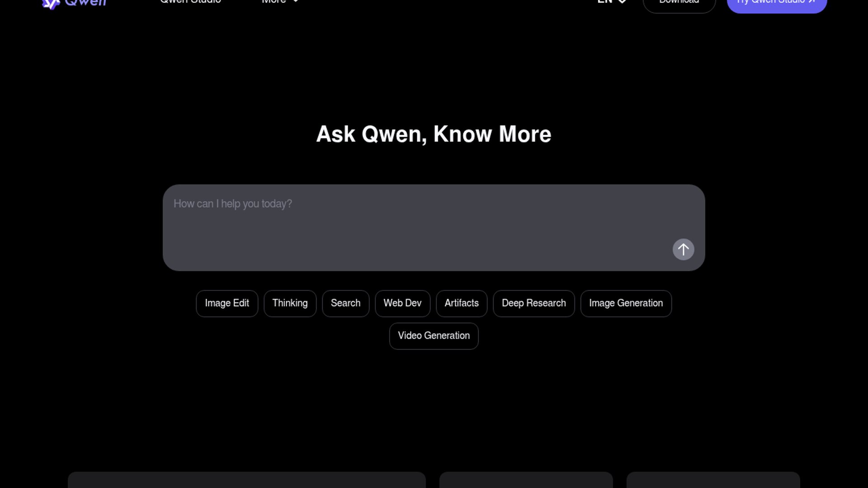
Task: Pick the Video Generation option
Action: (434, 336)
